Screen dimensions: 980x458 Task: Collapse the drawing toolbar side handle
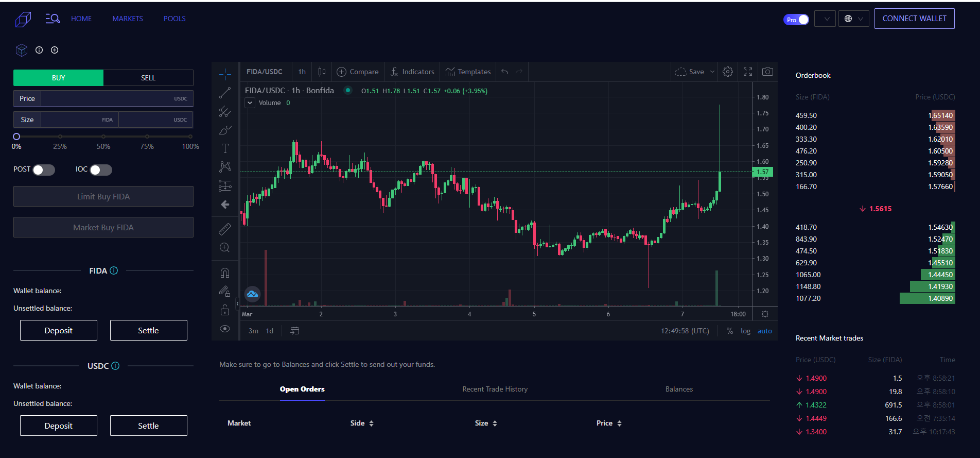pos(237,304)
